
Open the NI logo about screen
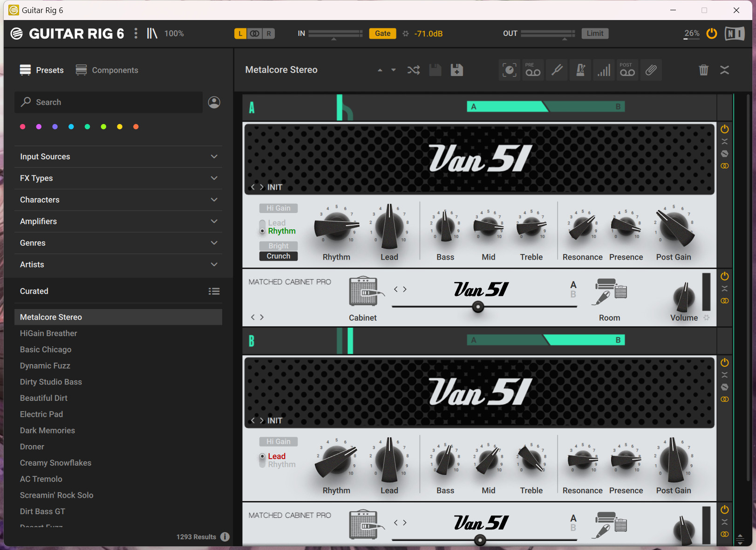735,34
